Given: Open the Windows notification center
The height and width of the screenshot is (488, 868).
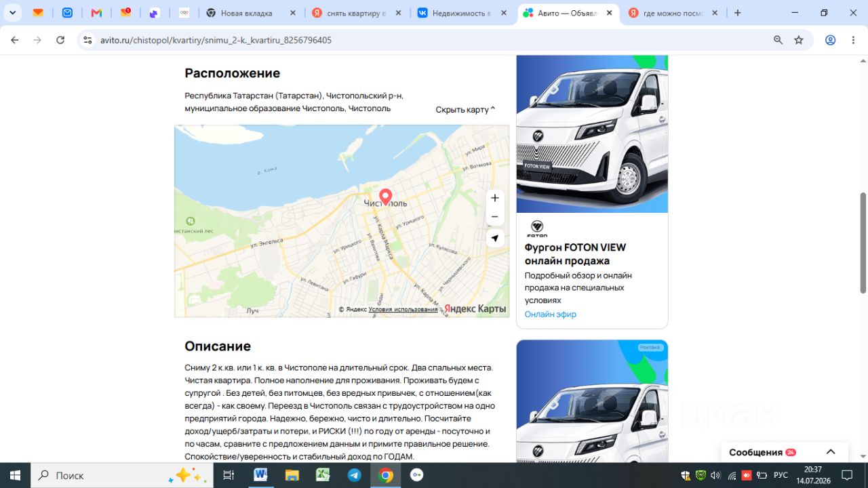Looking at the screenshot, I should (847, 475).
